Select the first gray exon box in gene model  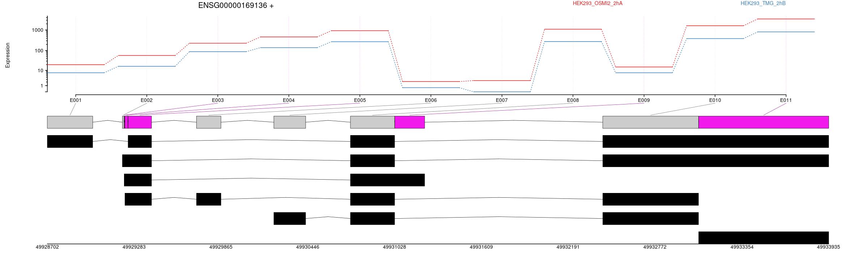point(70,122)
